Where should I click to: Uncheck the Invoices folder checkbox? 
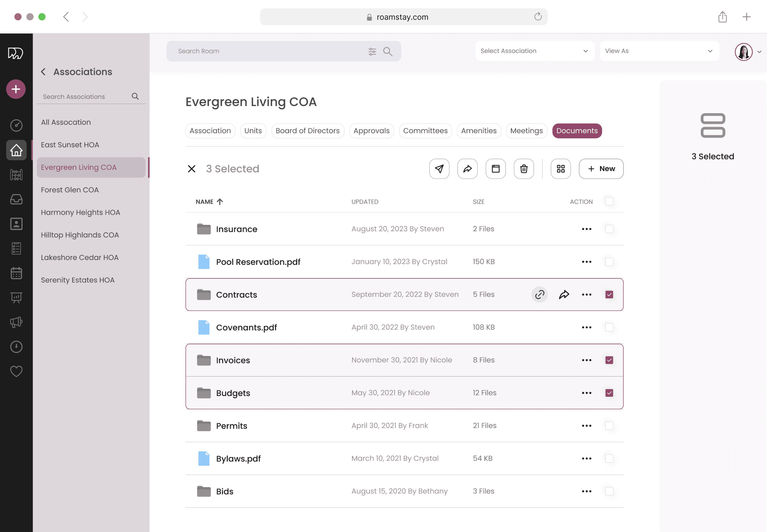point(609,360)
